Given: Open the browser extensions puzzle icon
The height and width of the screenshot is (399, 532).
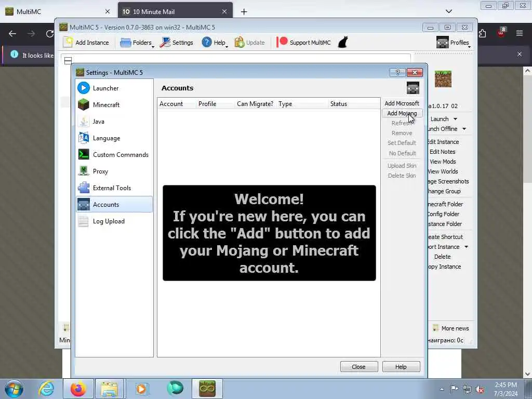Looking at the screenshot, I should 483,33.
